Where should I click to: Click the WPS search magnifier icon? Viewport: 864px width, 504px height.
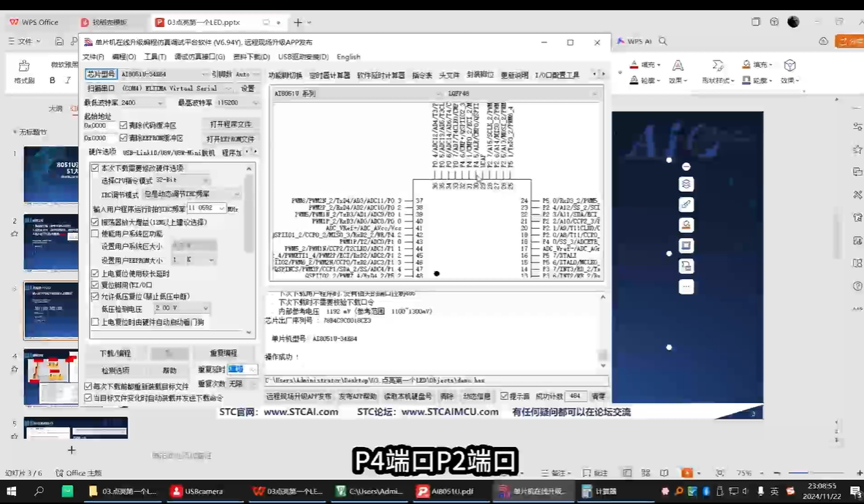click(663, 42)
